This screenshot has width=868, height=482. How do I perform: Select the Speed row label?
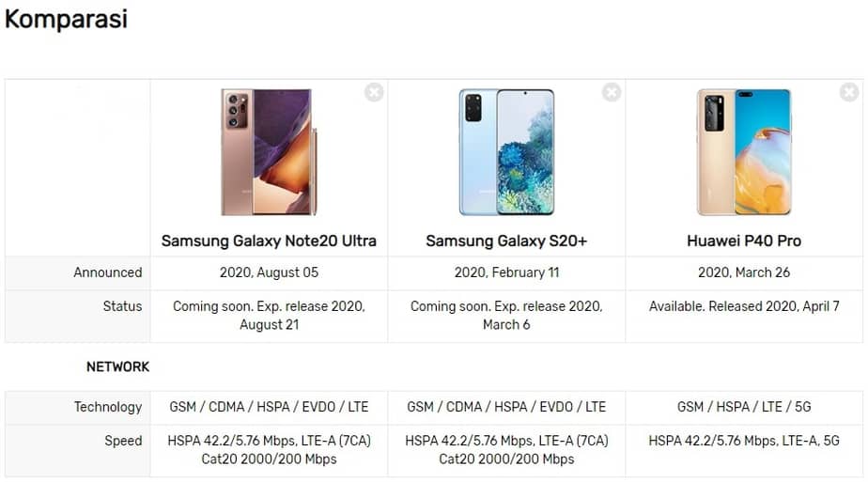(x=123, y=441)
